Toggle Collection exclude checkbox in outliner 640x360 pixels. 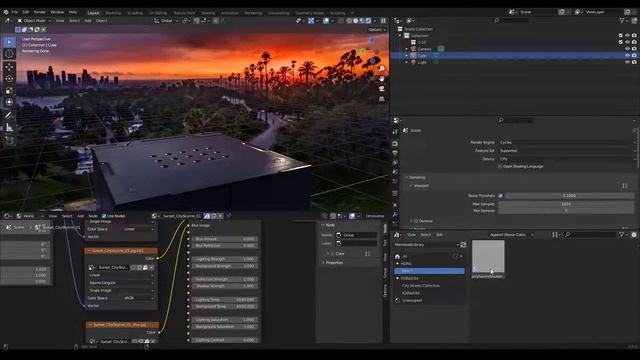coord(621,36)
